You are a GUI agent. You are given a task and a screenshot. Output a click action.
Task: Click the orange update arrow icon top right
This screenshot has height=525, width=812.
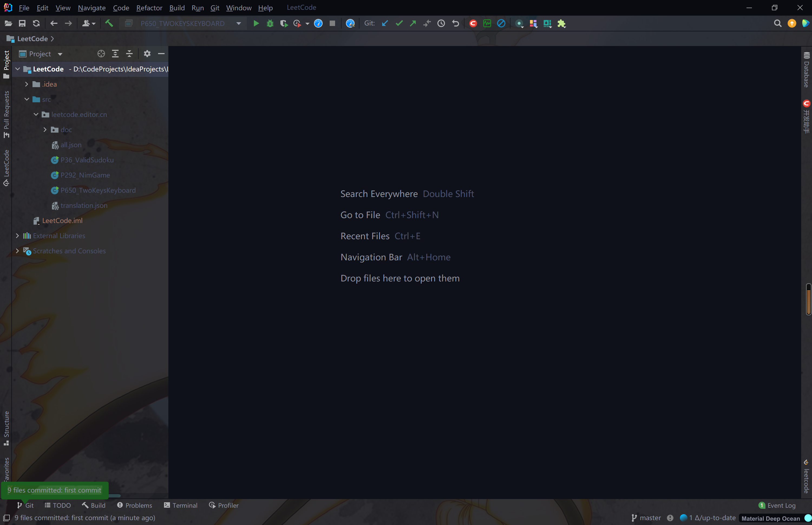coord(792,23)
